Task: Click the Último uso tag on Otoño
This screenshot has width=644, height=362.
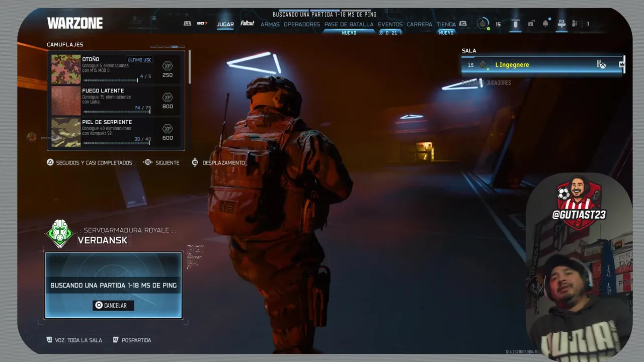Action: pos(139,60)
